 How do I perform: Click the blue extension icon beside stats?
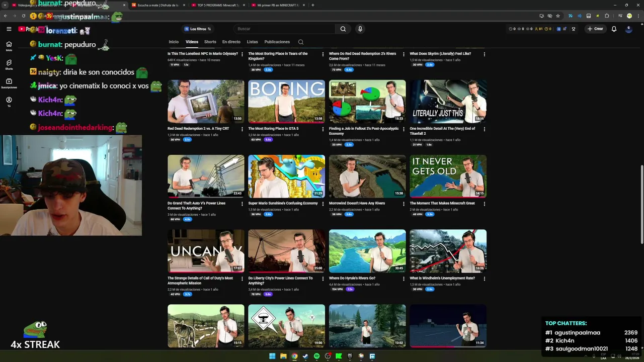(558, 29)
